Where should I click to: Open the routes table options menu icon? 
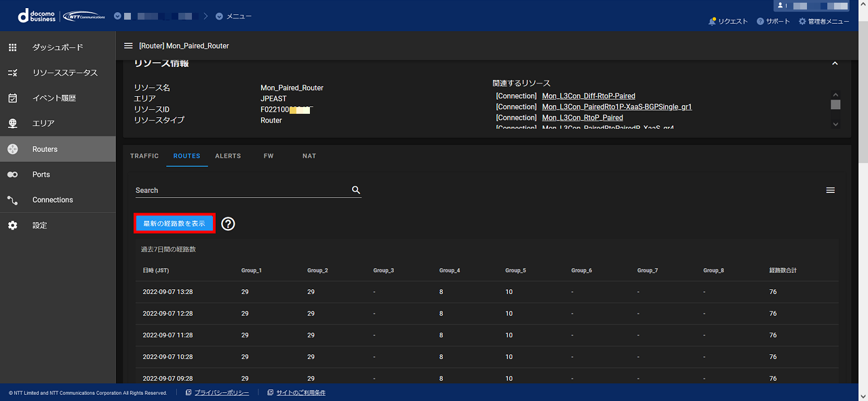click(x=830, y=190)
